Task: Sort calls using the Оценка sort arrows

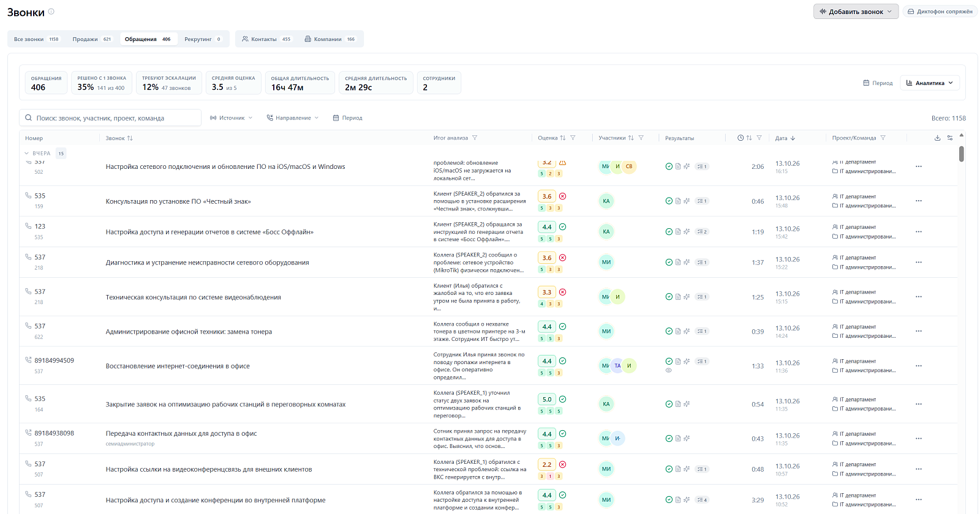Action: click(x=563, y=138)
